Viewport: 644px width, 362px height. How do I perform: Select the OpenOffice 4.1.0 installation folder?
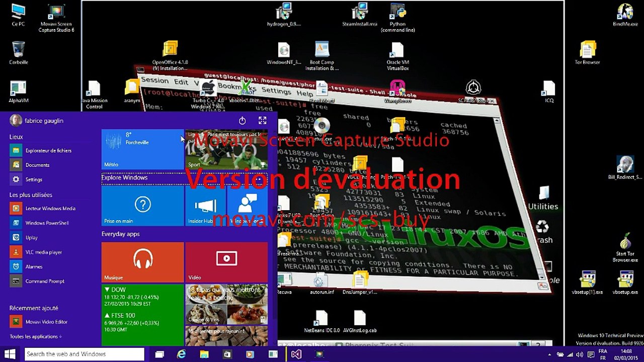coord(170,56)
